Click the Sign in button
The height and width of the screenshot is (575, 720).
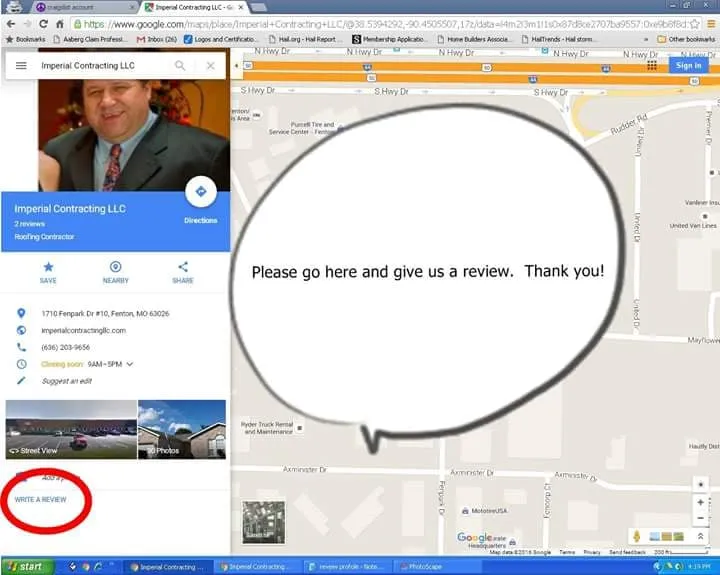coord(688,65)
